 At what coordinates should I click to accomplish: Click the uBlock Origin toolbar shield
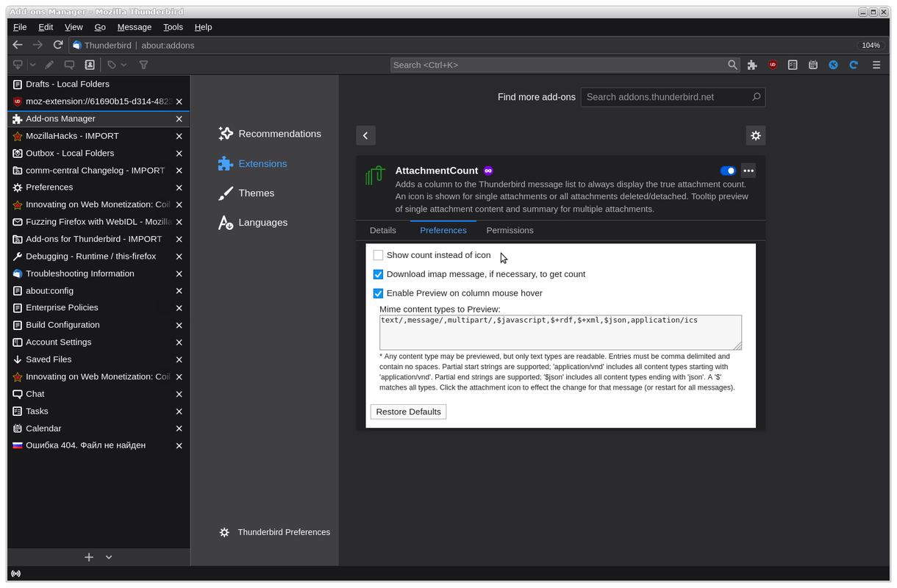point(773,65)
